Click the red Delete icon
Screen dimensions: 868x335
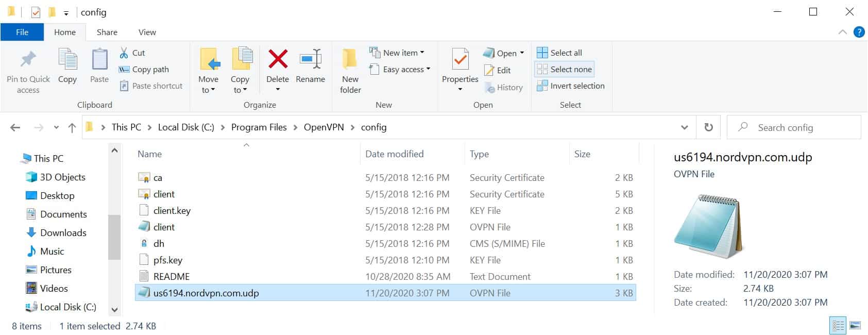pos(278,59)
